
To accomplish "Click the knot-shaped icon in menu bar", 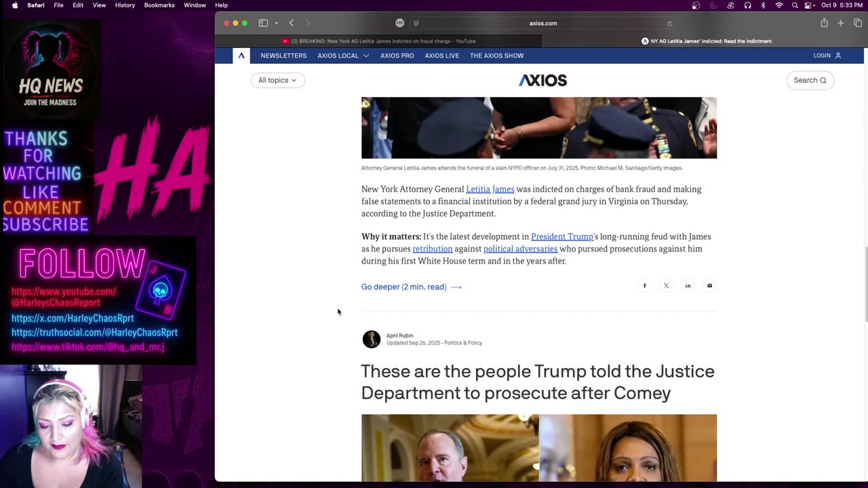I will [x=730, y=5].
